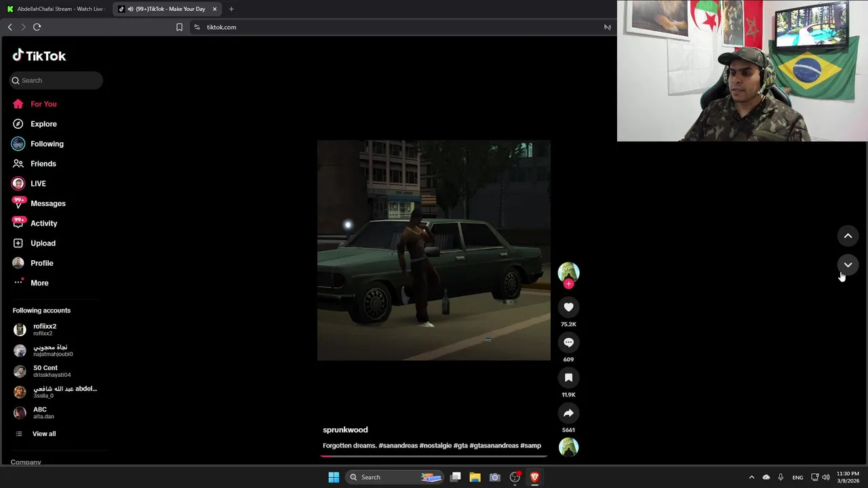Go back in browser history

[9, 27]
